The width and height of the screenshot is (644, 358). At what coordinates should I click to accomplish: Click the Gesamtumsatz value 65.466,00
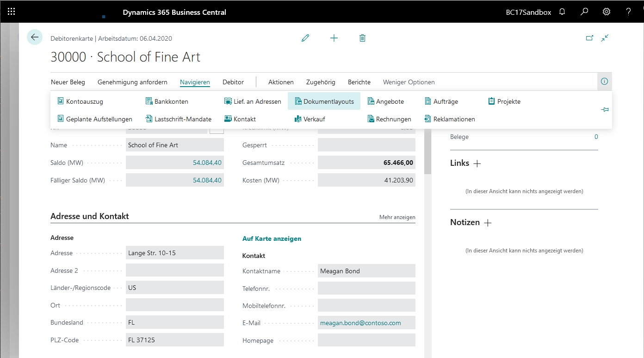pos(398,163)
